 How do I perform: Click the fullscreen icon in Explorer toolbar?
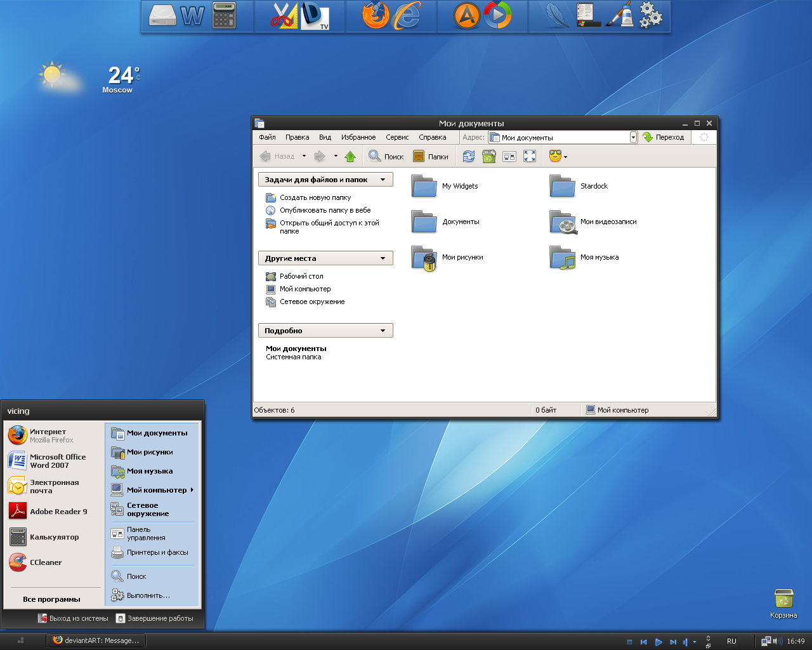tap(530, 156)
